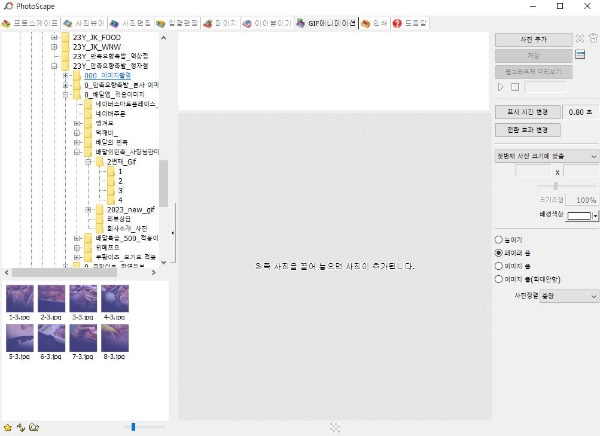The width and height of the screenshot is (600, 436).
Task: Click the canvas height field
Action: (581, 171)
